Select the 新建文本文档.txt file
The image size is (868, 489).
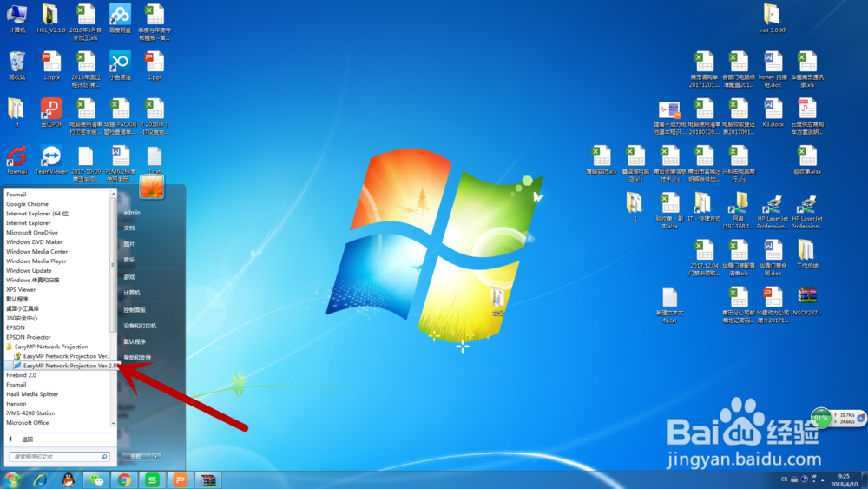(x=670, y=305)
